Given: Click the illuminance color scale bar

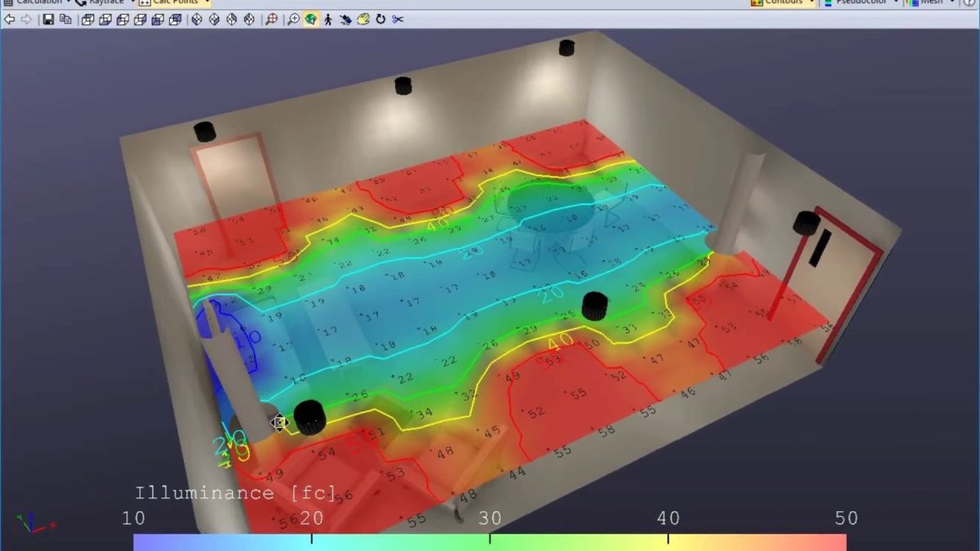Looking at the screenshot, I should point(490,543).
